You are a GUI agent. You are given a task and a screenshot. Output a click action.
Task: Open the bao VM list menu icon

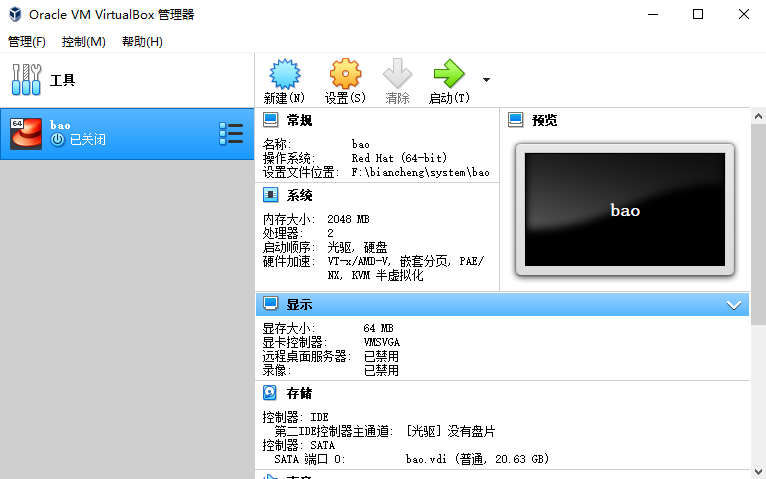point(231,133)
